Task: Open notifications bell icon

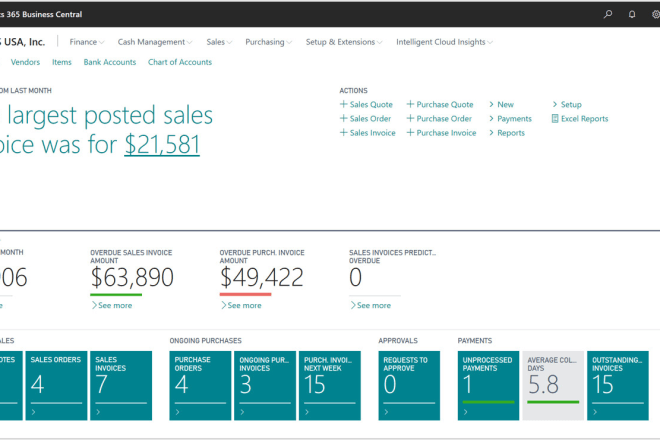Action: coord(632,14)
